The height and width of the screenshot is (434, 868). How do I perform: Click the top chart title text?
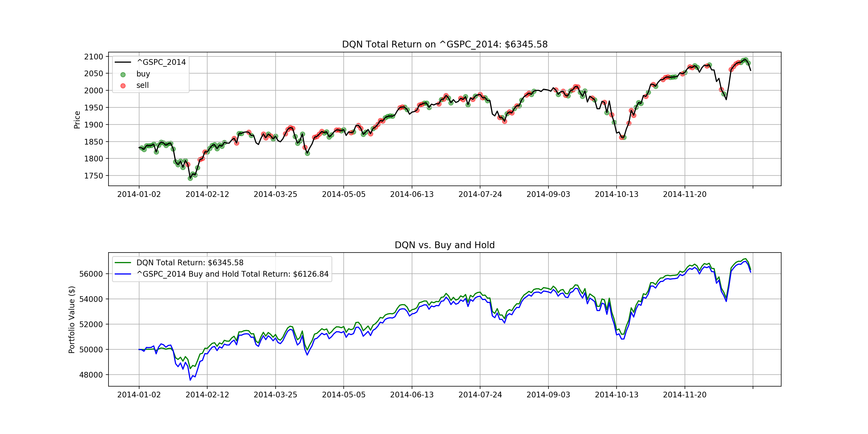pyautogui.click(x=445, y=44)
